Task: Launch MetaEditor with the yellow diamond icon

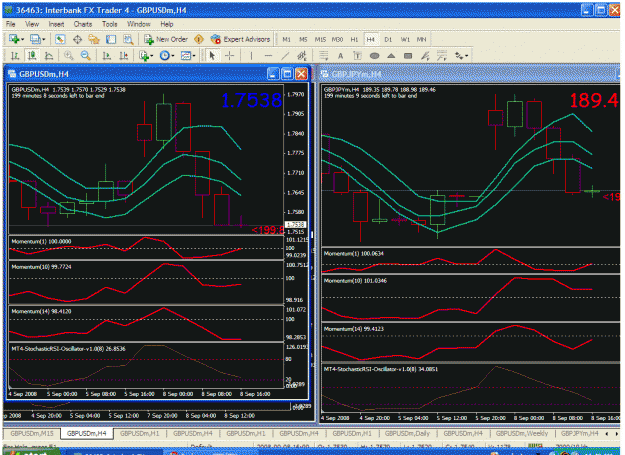Action: [x=199, y=39]
